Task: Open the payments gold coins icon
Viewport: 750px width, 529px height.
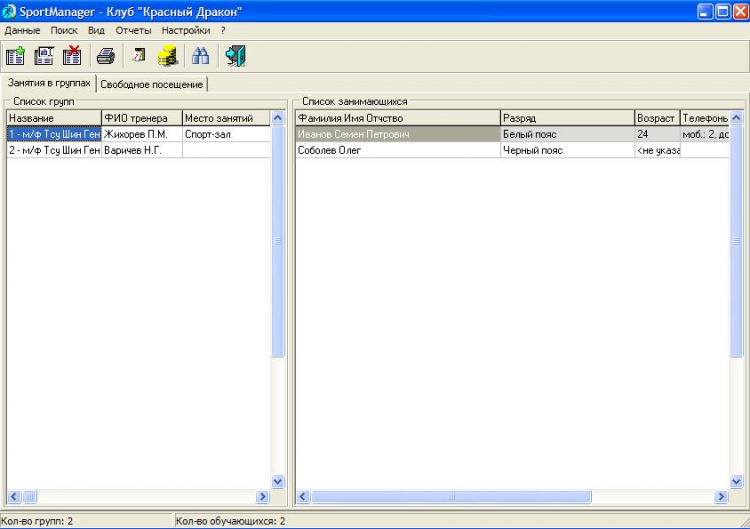Action: [x=168, y=56]
